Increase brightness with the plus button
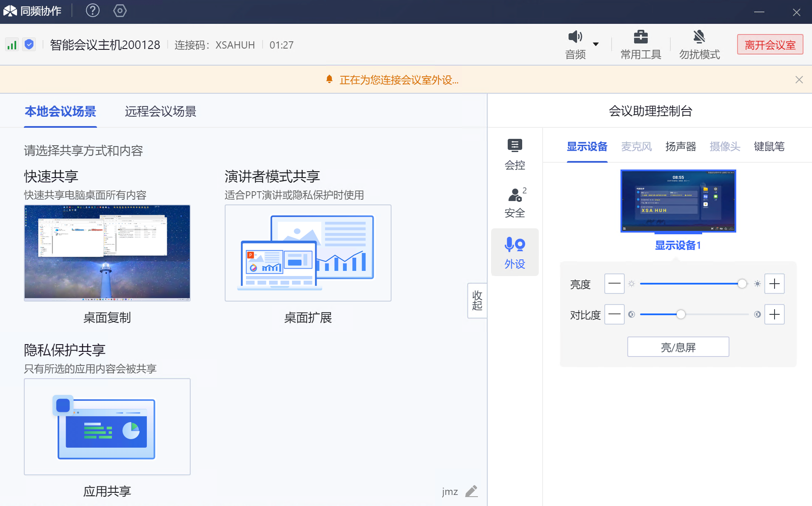The width and height of the screenshot is (812, 506). [x=774, y=284]
